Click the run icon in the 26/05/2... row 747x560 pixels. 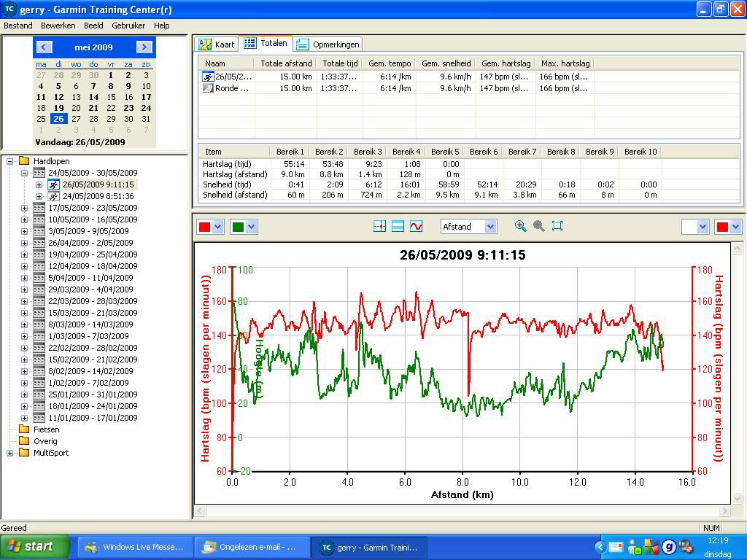point(208,76)
